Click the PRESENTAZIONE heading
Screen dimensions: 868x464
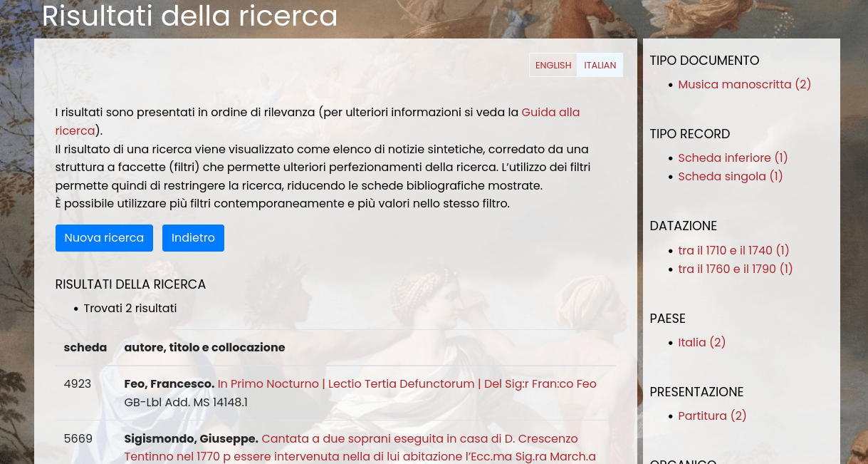pos(696,392)
